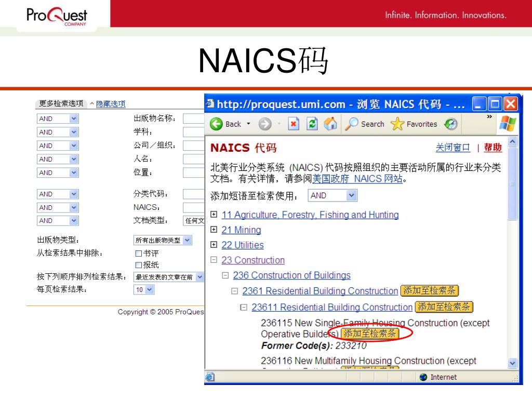Collapse 236 Construction of Buildings node
Screen dimensions: 532x399
[225, 275]
